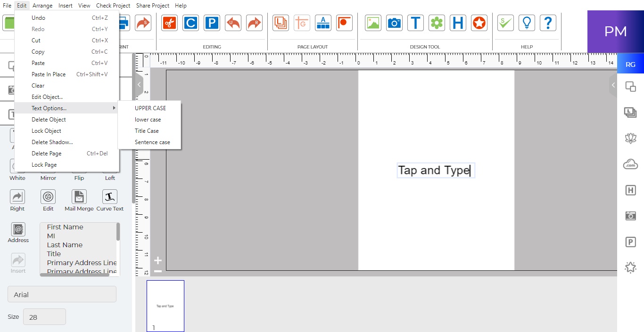This screenshot has width=644, height=332.
Task: Click the lotus flower icon in right sidebar
Action: [630, 138]
